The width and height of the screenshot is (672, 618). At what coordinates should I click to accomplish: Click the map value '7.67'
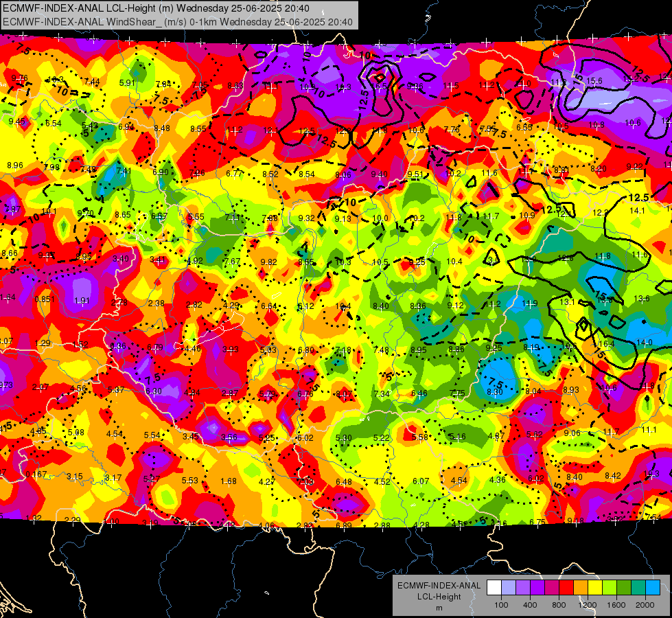click(232, 261)
